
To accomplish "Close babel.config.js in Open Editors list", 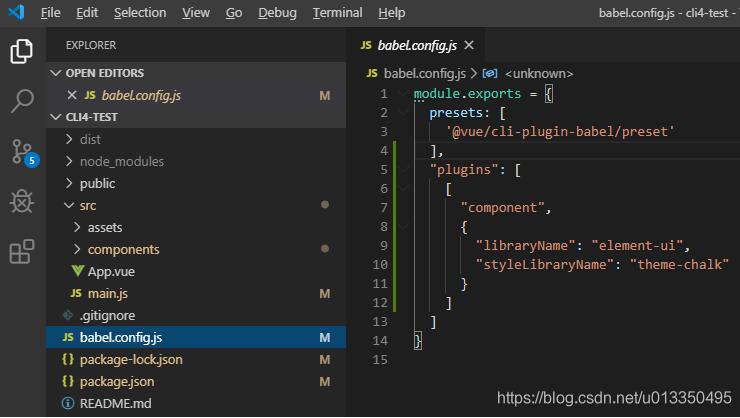I will point(70,95).
